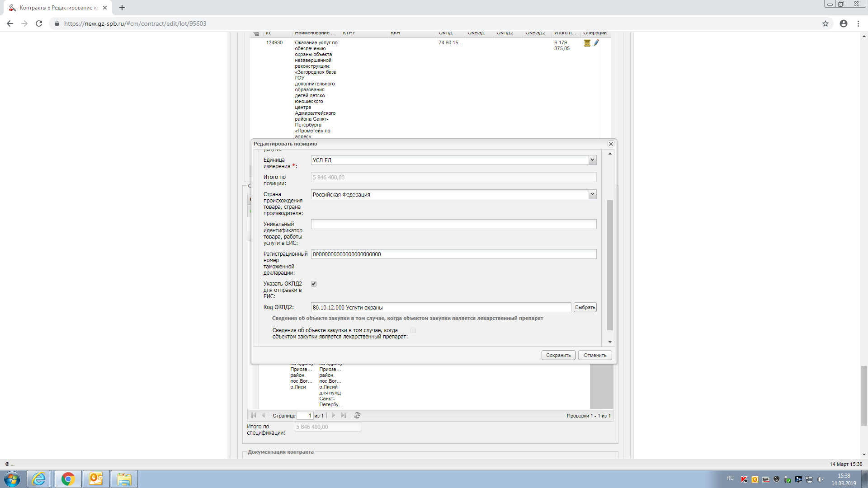Open the Kaspersky tray icon
The image size is (868, 488).
click(x=744, y=479)
